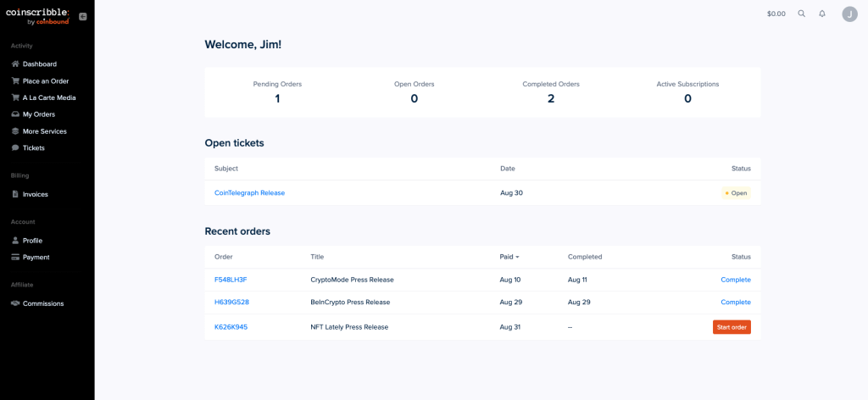
Task: Open the search magnifier icon
Action: pos(802,14)
